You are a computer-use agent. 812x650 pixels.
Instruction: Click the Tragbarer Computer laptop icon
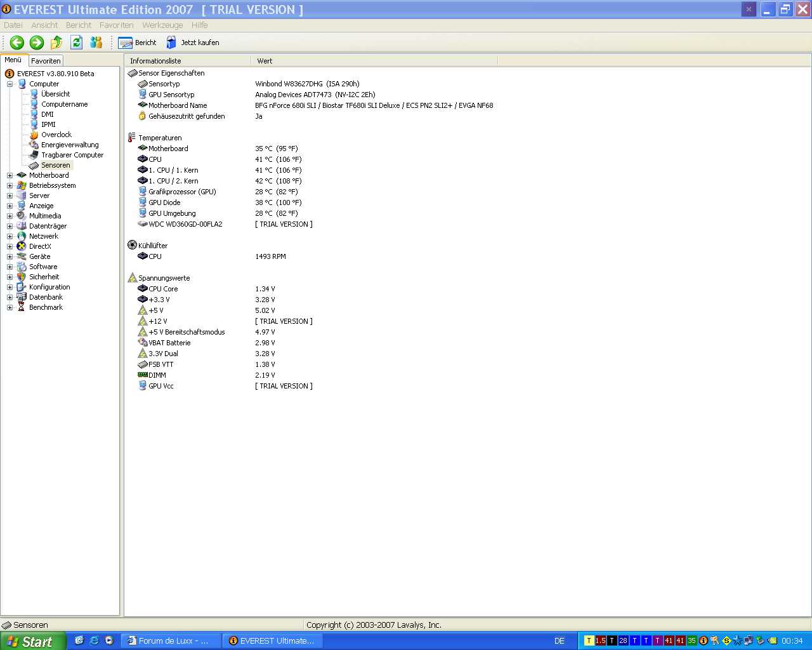pyautogui.click(x=34, y=155)
